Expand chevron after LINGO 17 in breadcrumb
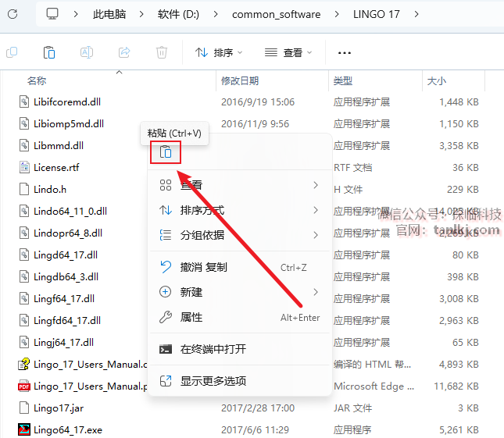 coord(416,14)
